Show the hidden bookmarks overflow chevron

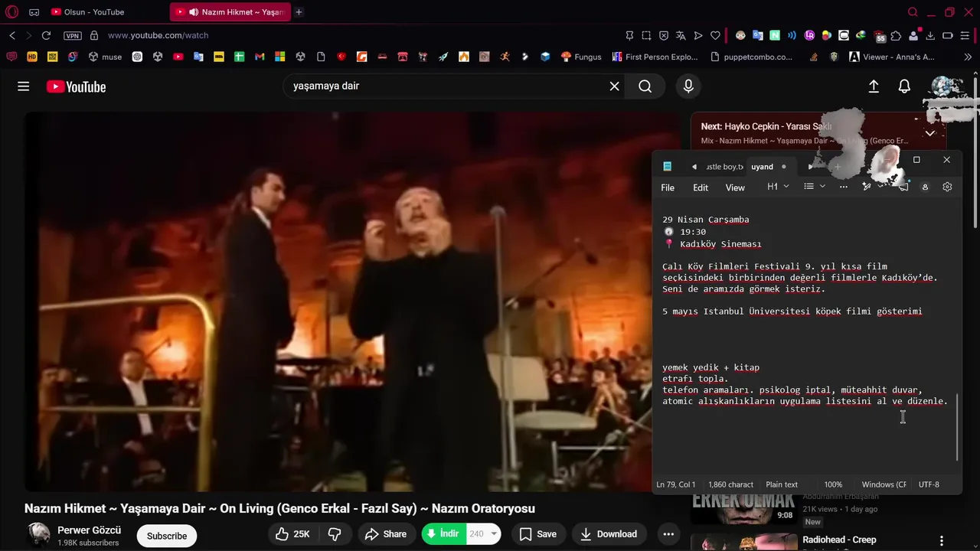(969, 57)
